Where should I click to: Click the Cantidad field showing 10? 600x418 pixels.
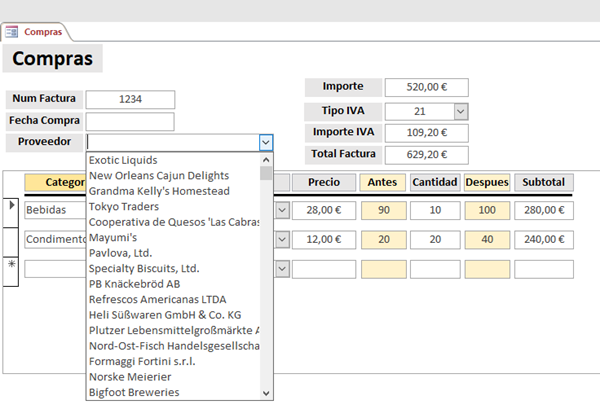tap(434, 210)
